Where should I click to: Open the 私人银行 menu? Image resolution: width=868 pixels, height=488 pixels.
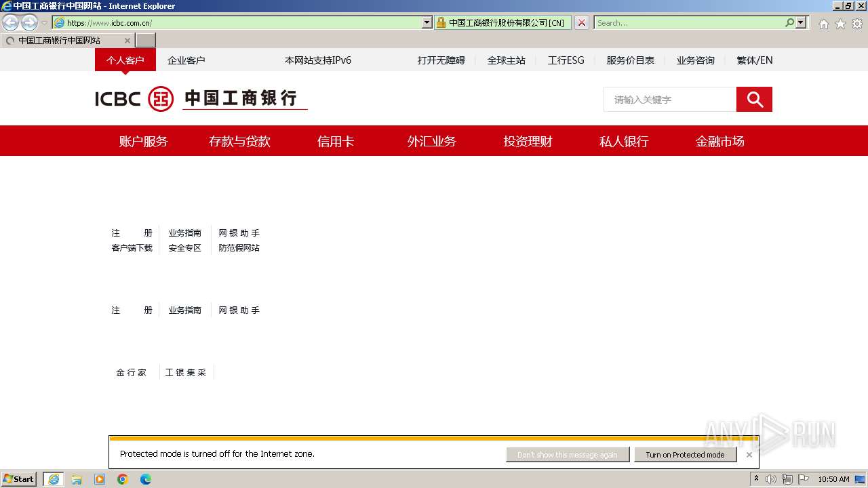pos(624,141)
